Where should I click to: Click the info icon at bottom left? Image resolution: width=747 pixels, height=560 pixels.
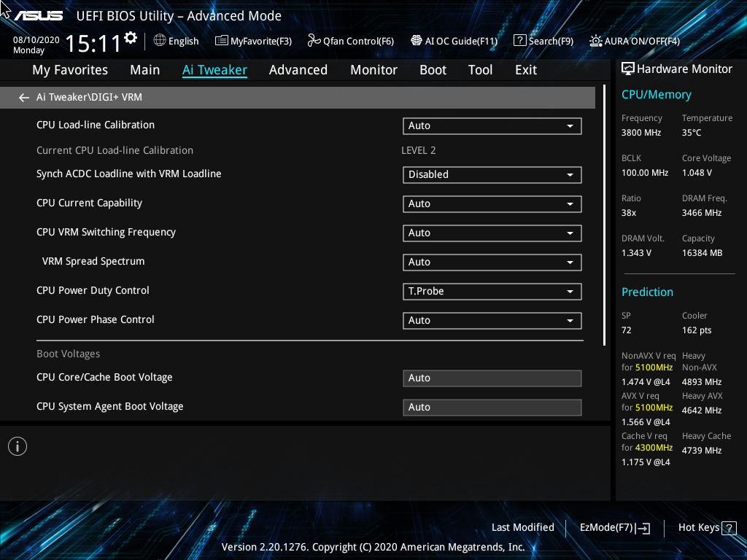[17, 446]
